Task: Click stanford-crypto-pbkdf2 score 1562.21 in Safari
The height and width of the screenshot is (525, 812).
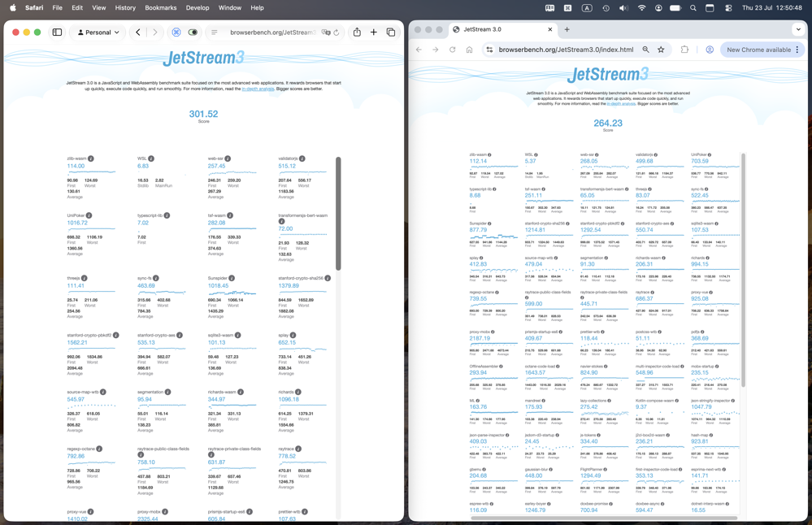Action: 77,342
